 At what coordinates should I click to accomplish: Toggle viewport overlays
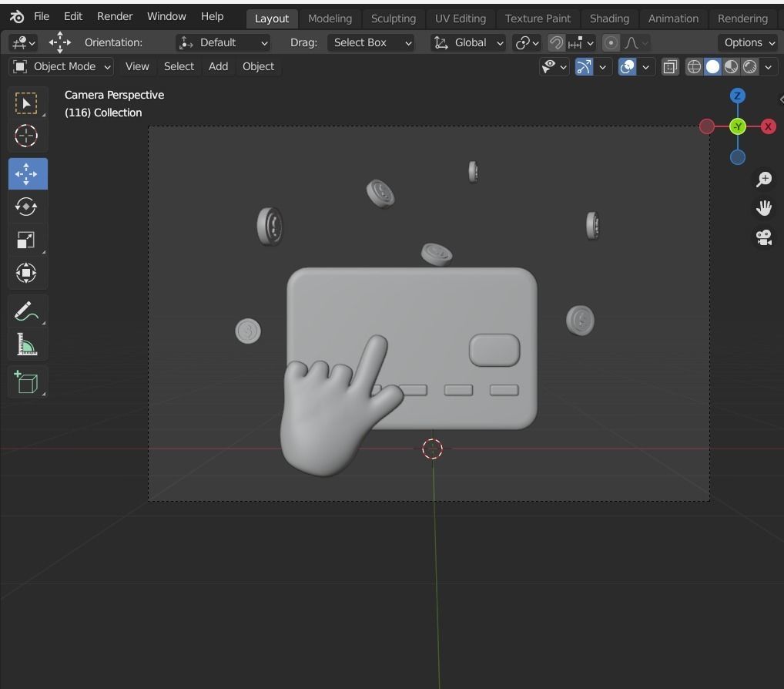[x=627, y=66]
